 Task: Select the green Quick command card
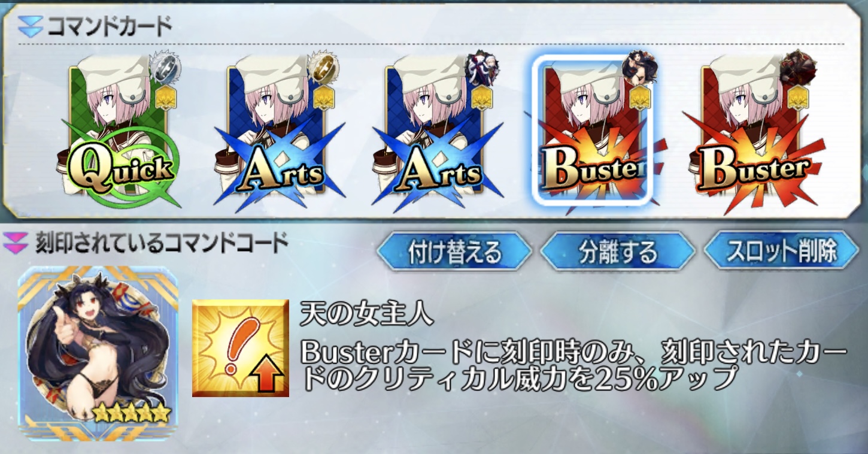[x=120, y=132]
